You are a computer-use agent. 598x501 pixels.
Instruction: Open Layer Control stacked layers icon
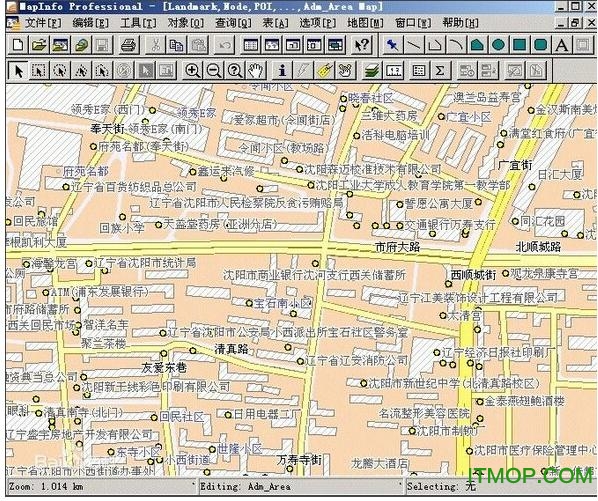pos(371,71)
